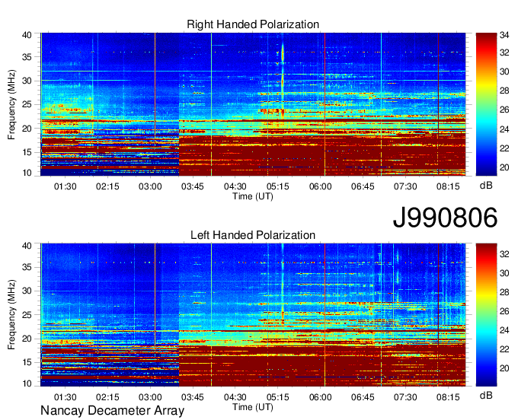
Task: Click the 30 value on Left Handed color bar
Action: pyautogui.click(x=504, y=273)
